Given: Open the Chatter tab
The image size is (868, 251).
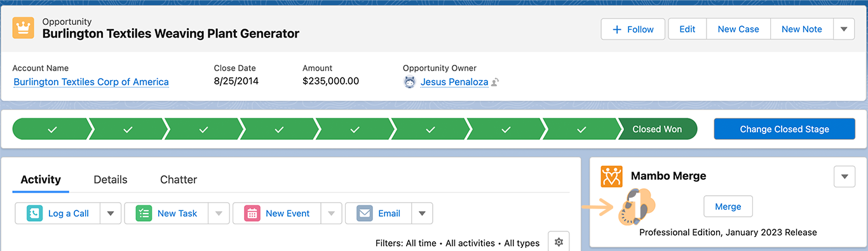Looking at the screenshot, I should [179, 180].
